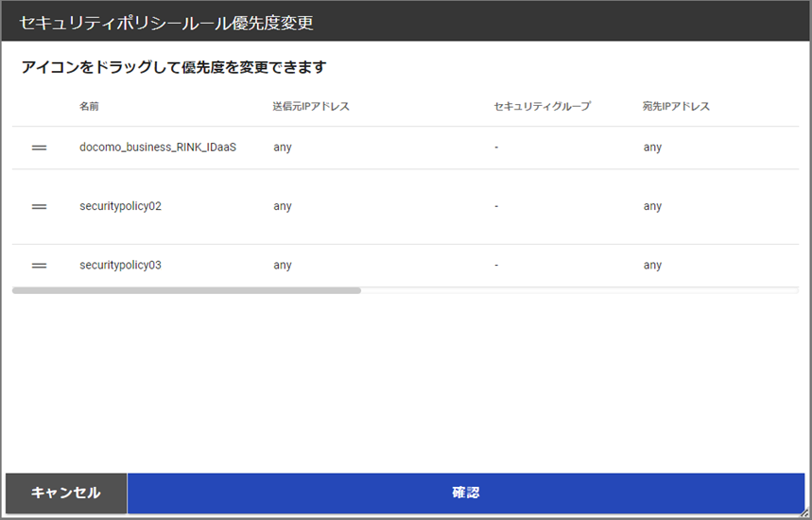This screenshot has height=520, width=812.
Task: Select the docomo_business_RINK_IDaaS rule name
Action: pos(158,147)
